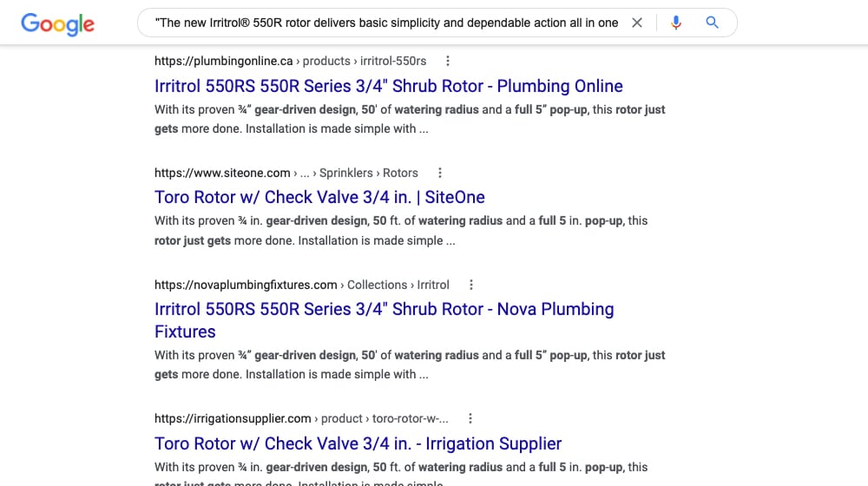Click the snippet text under SiteOne result

[401, 231]
